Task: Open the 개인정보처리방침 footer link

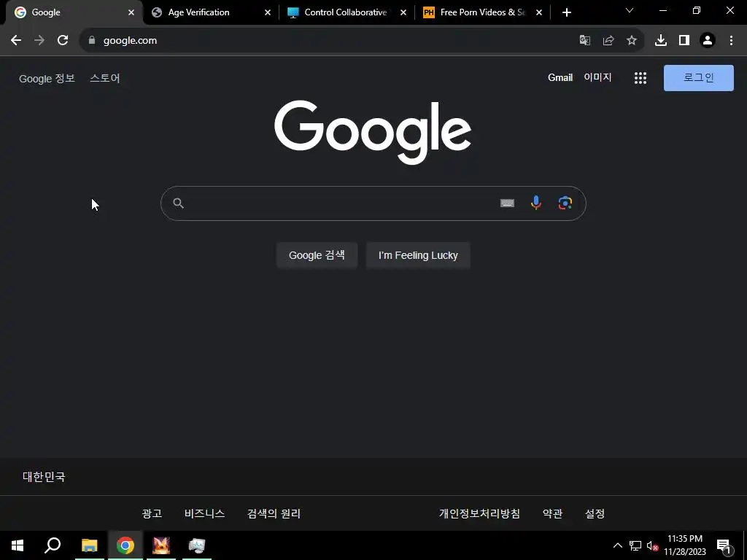Action: [x=479, y=514]
